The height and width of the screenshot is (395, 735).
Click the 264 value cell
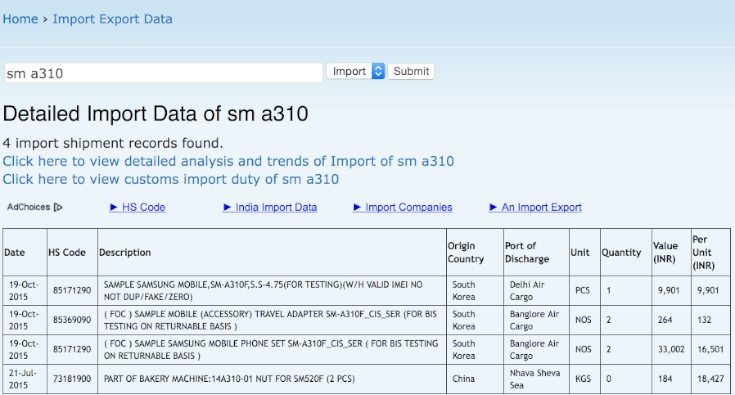(671, 320)
